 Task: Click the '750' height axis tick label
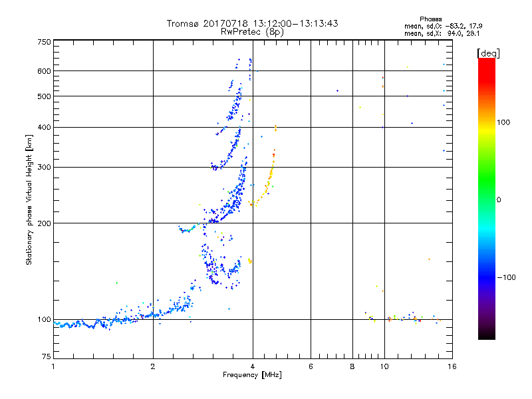coord(44,43)
